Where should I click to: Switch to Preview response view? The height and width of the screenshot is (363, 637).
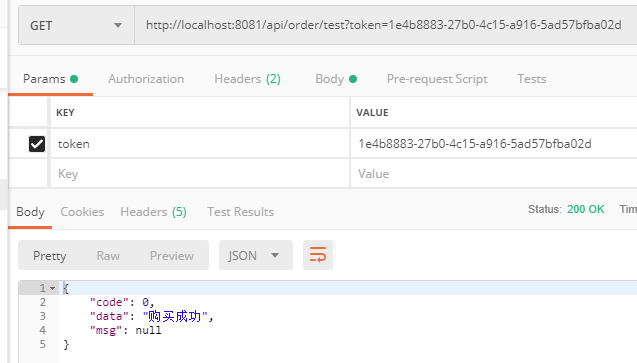point(172,255)
